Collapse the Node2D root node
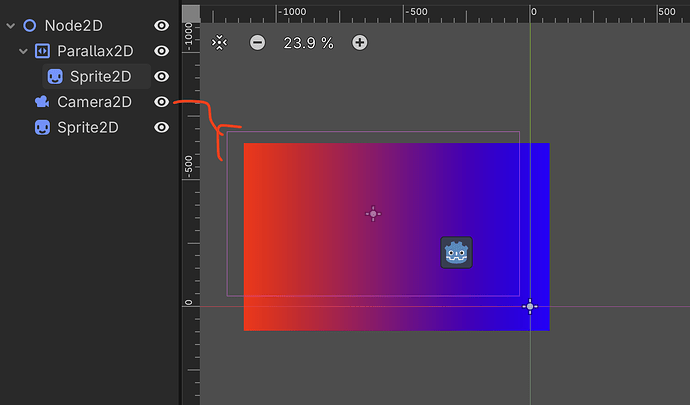 tap(11, 26)
